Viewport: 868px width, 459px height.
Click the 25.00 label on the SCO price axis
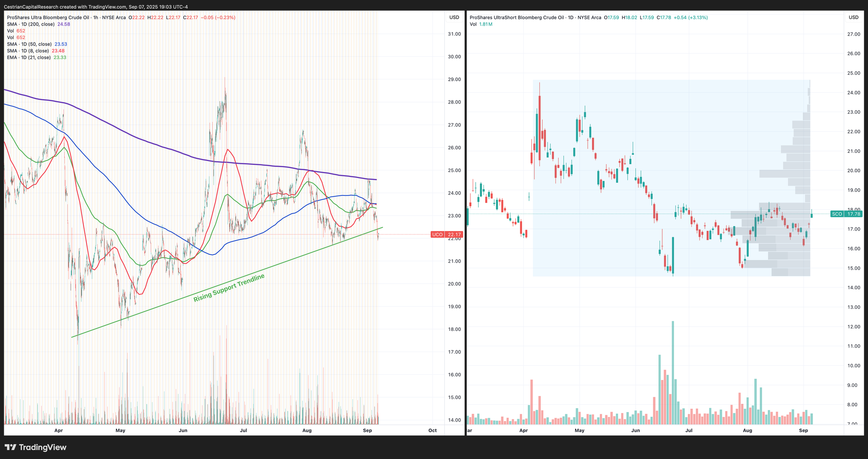854,73
